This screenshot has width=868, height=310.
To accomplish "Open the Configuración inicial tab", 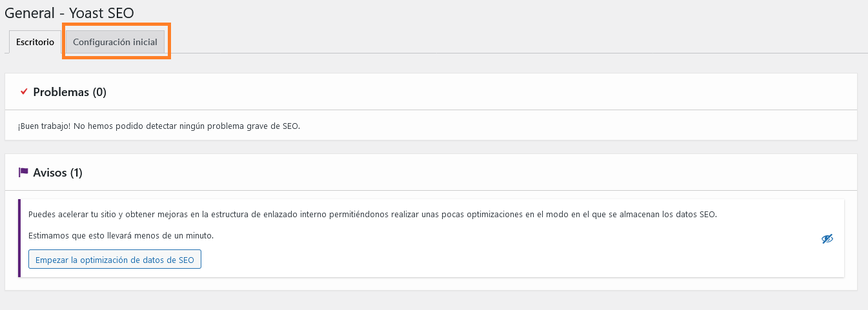I will point(115,43).
